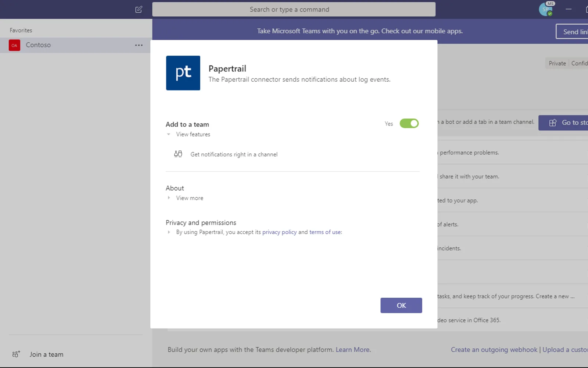Collapse the View features section
The width and height of the screenshot is (588, 368).
click(x=169, y=134)
